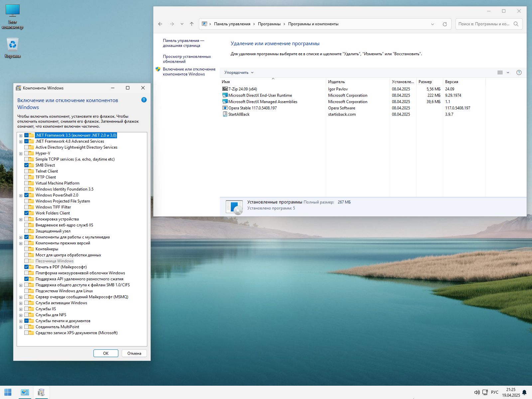532x399 pixels.
Task: Click the view layout icon in toolbar
Action: tap(500, 72)
